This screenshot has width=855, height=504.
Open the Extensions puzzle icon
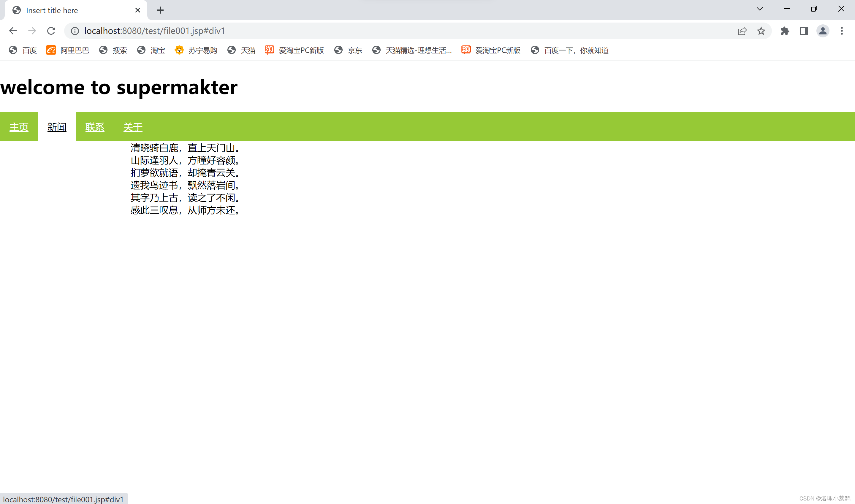pyautogui.click(x=784, y=31)
